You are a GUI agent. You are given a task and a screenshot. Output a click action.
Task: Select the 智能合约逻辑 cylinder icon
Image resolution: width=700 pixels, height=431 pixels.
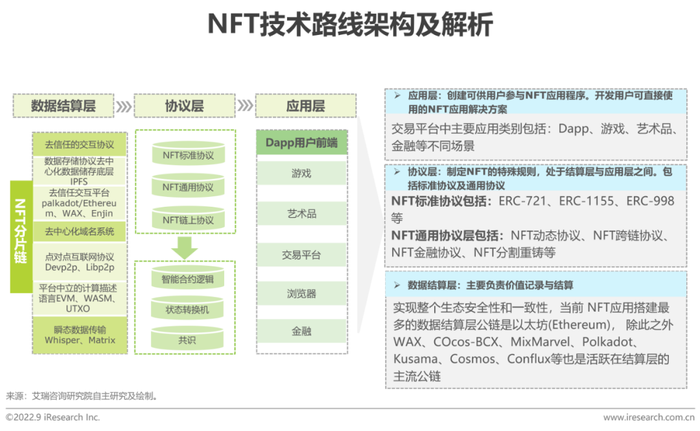(x=187, y=278)
